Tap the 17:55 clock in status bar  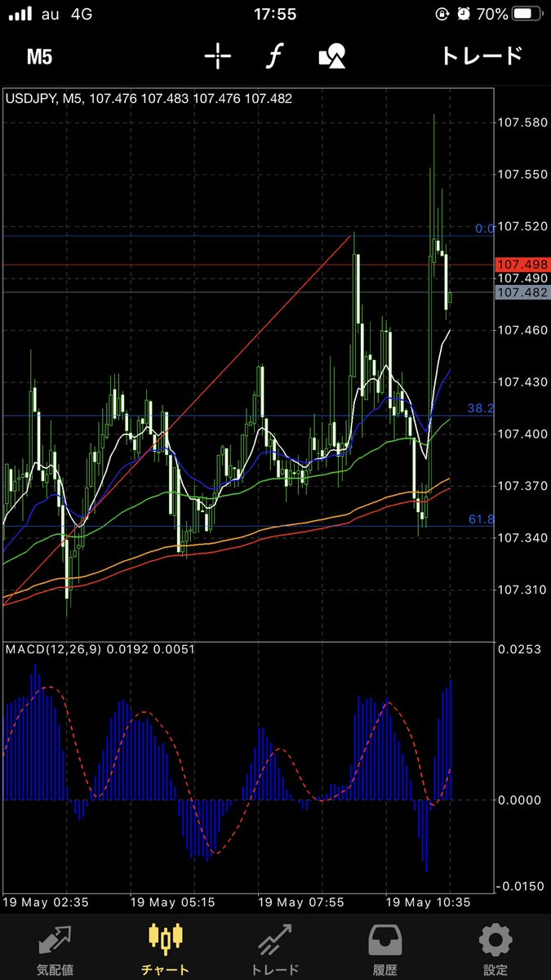(x=275, y=15)
